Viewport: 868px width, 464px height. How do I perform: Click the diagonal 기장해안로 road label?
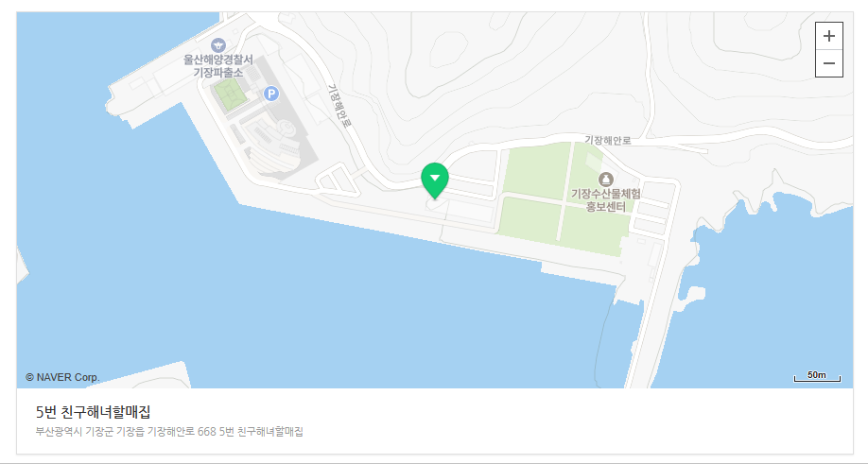339,106
